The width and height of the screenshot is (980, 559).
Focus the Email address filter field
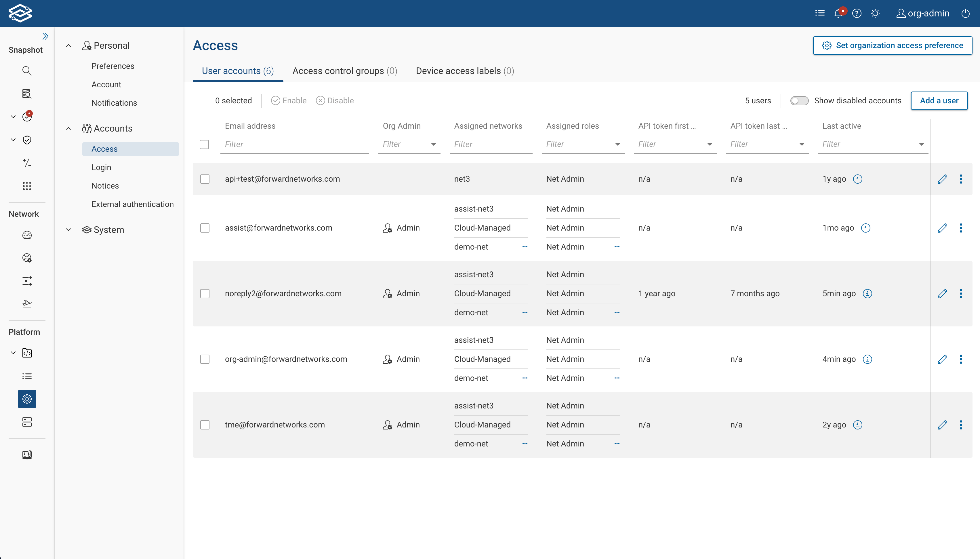coord(295,144)
